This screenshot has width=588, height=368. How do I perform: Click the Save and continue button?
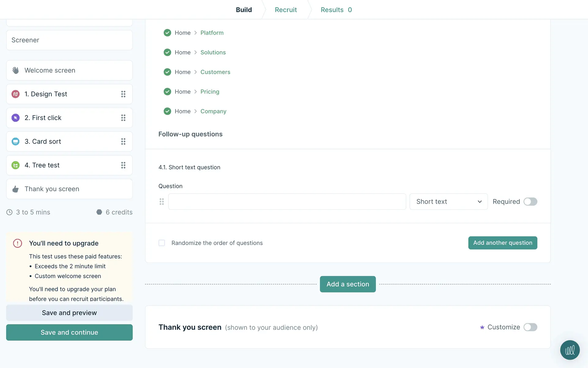click(x=69, y=332)
